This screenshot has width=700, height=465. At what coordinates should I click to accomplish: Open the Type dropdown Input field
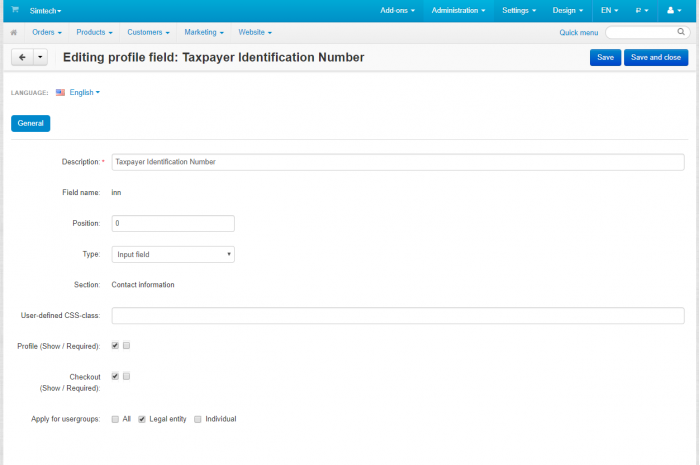[x=173, y=254]
